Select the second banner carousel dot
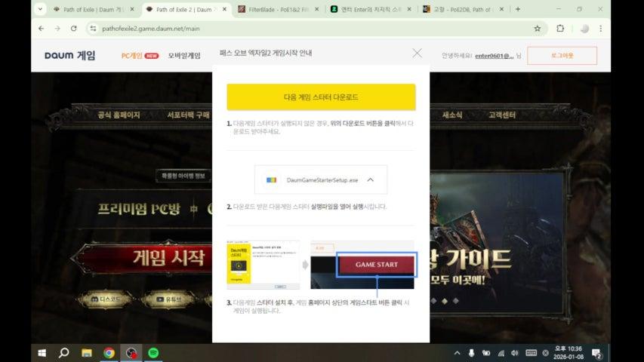Viewport: 644px width, 362px height. (x=445, y=301)
